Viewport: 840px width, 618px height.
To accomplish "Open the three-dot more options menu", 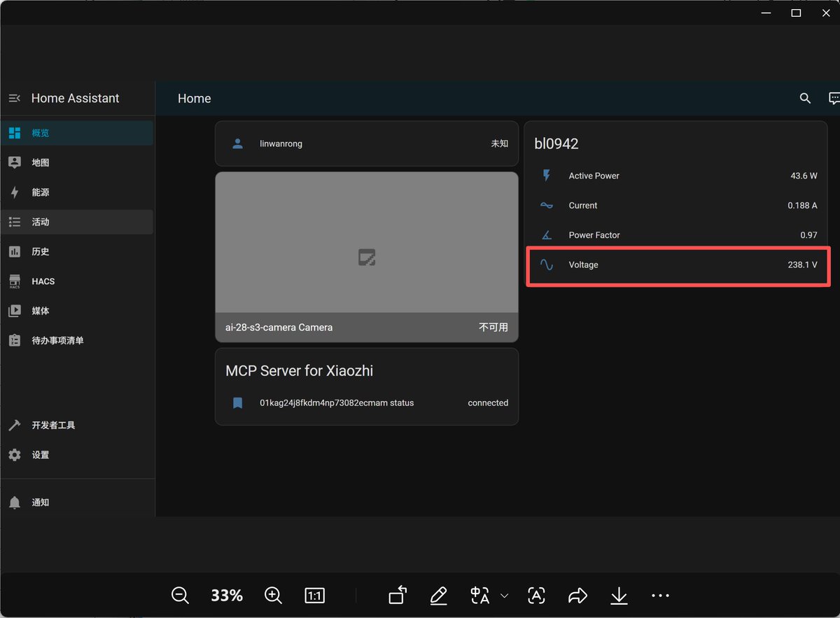I will (660, 596).
